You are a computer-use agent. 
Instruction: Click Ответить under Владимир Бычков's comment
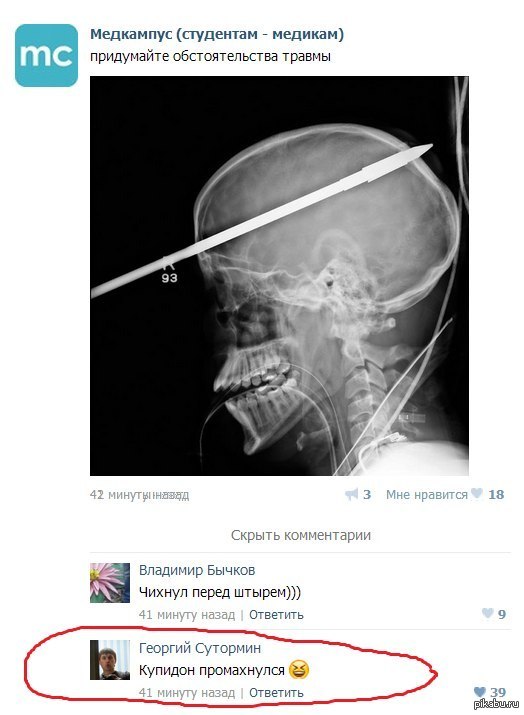pyautogui.click(x=276, y=615)
